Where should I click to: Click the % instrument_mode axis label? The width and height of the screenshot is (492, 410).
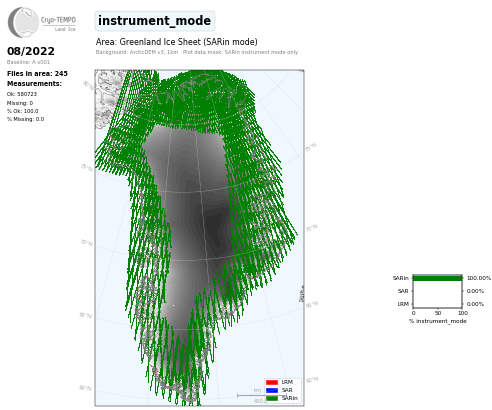coord(438,321)
